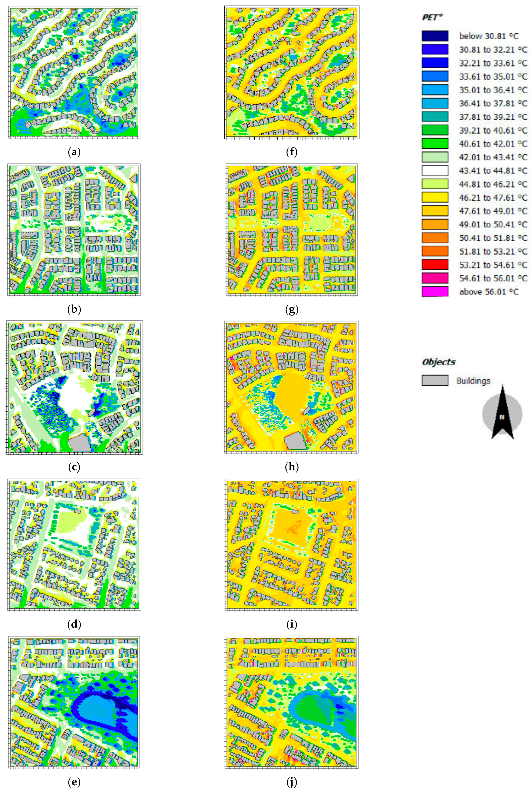Click the gray Buildings legend swatch
This screenshot has height=794, width=532.
coord(435,380)
